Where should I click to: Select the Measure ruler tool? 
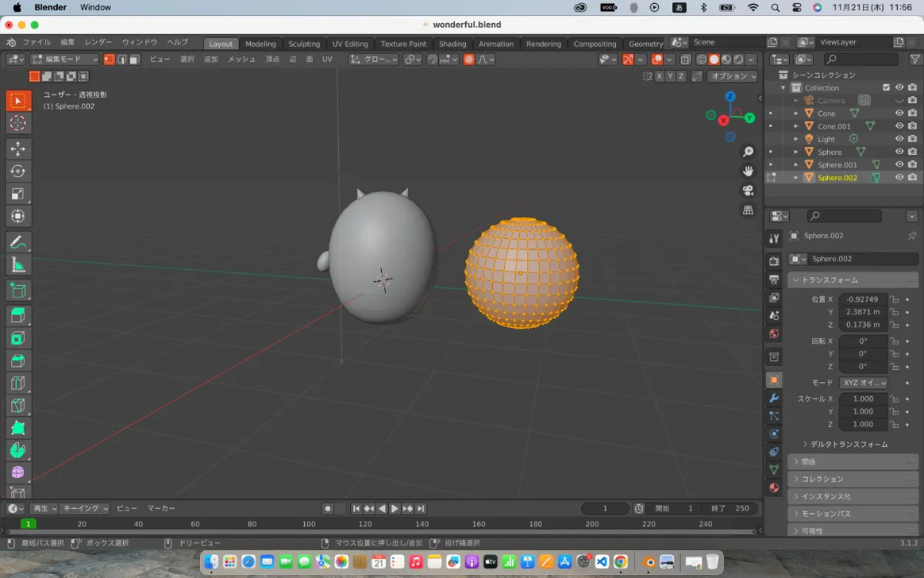[x=18, y=265]
